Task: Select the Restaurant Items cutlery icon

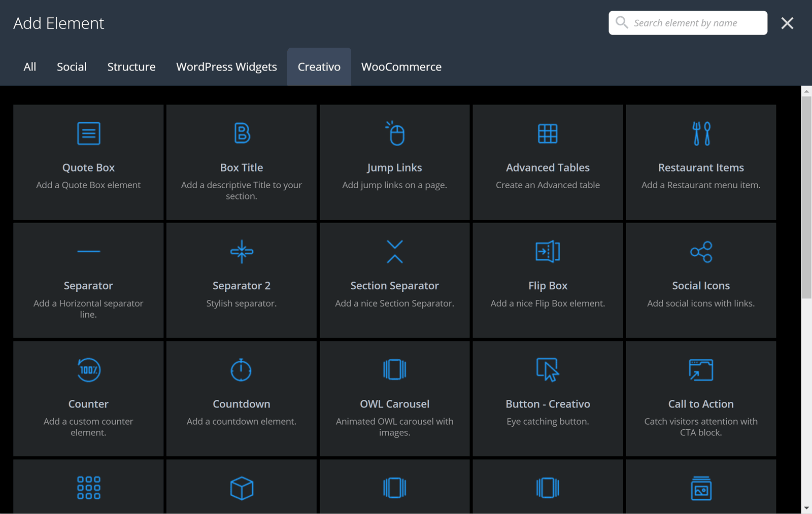Action: (x=701, y=133)
